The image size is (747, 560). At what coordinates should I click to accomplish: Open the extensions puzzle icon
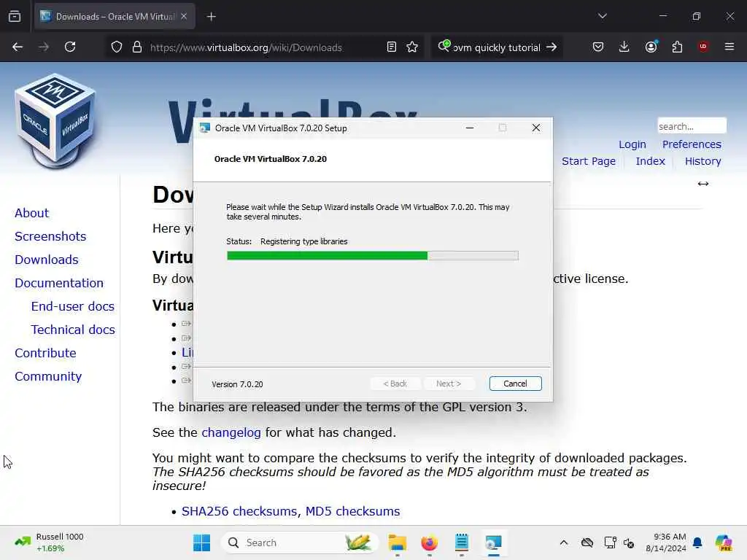[x=677, y=47]
